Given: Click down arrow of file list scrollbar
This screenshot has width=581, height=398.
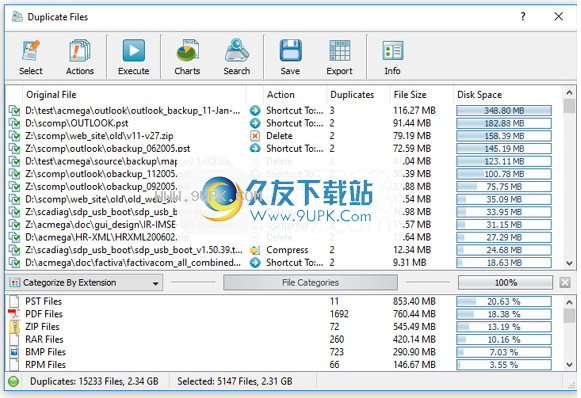Looking at the screenshot, I should click(x=570, y=263).
